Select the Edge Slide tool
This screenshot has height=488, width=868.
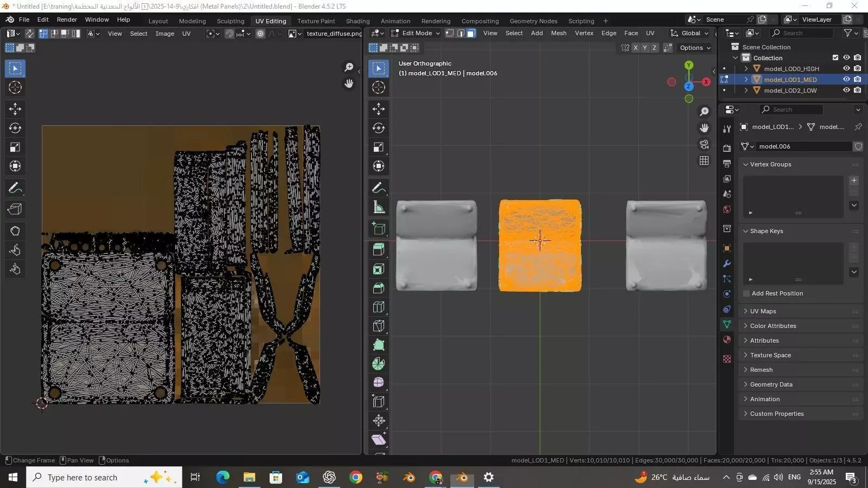(x=379, y=402)
